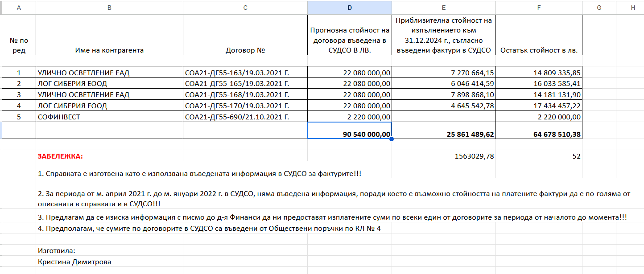Select cell СОА21-ДГ55-690/21.10.2021 Г.
Image resolution: width=644 pixels, height=274 pixels.
pos(245,117)
